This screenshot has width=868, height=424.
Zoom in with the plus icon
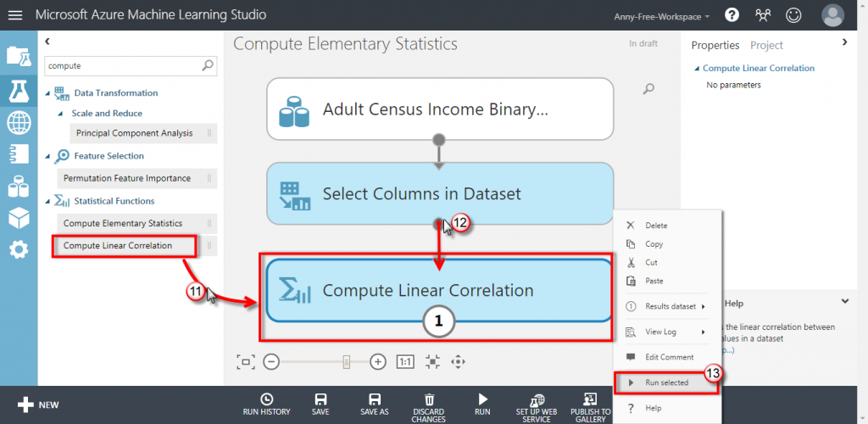(377, 362)
